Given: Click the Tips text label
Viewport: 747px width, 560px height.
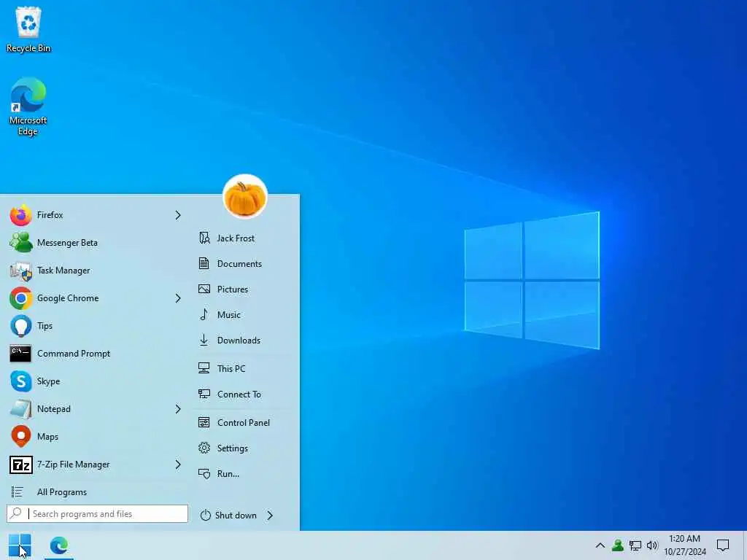Looking at the screenshot, I should pos(44,326).
